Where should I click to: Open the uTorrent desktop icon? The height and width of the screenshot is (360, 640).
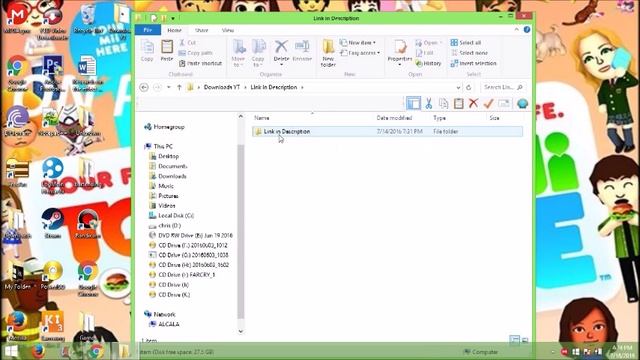pos(17,121)
